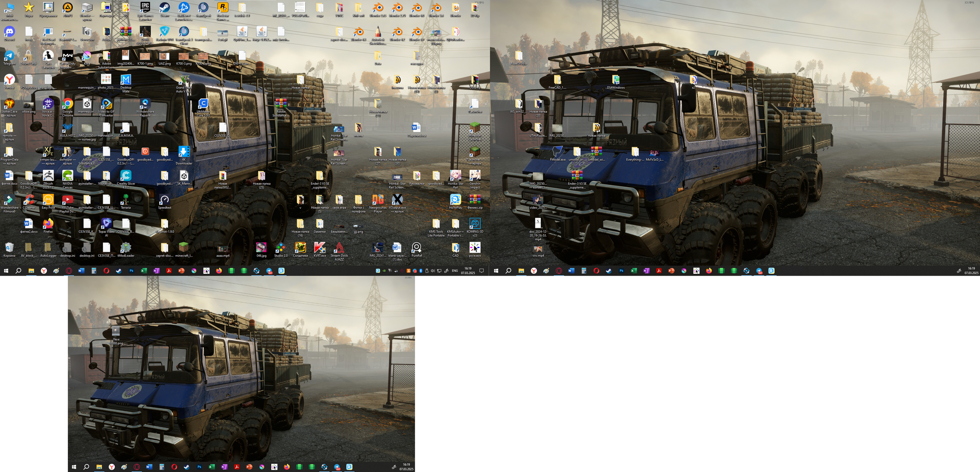980x472 pixels.
Task: Select the DS4Windows icon
Action: tap(615, 82)
